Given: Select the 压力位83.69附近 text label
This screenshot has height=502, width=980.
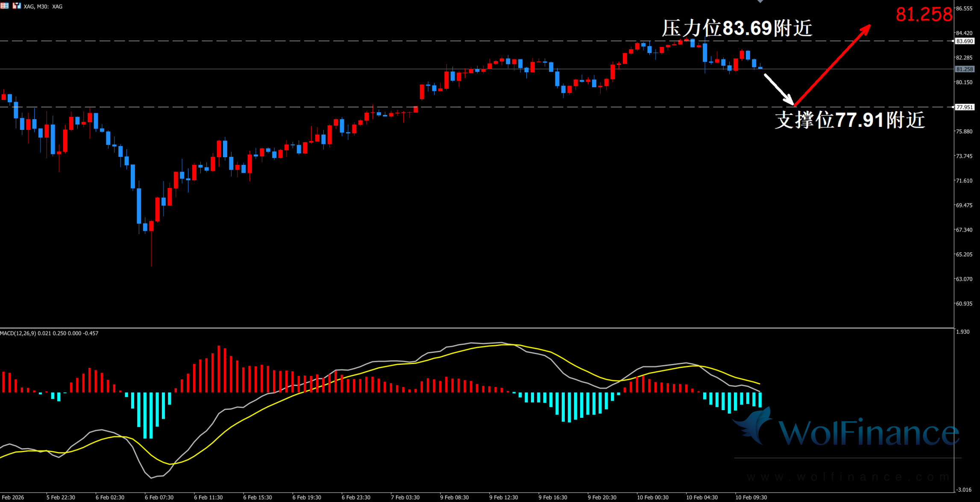Looking at the screenshot, I should [737, 29].
